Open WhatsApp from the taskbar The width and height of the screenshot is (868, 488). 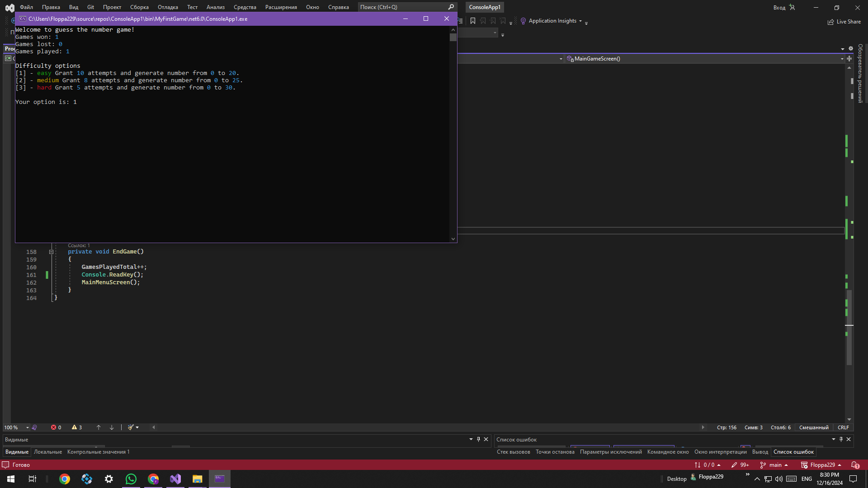point(131,479)
